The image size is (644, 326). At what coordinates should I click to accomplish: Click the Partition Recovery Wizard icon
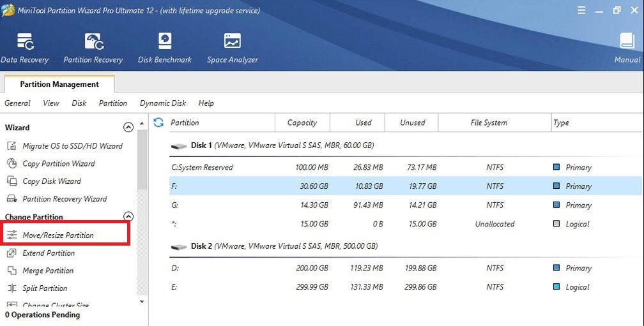pyautogui.click(x=12, y=198)
